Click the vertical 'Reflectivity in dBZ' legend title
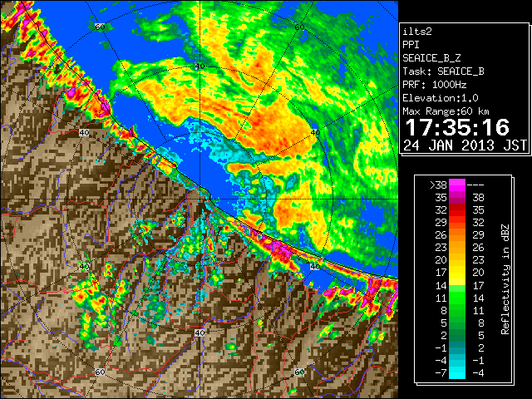532x399 pixels. 505,279
